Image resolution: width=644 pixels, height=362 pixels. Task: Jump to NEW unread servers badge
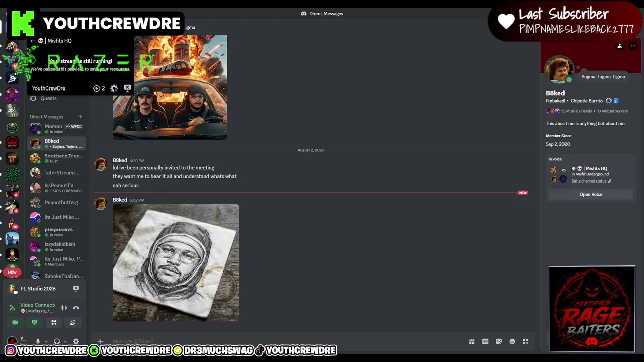tap(12, 272)
